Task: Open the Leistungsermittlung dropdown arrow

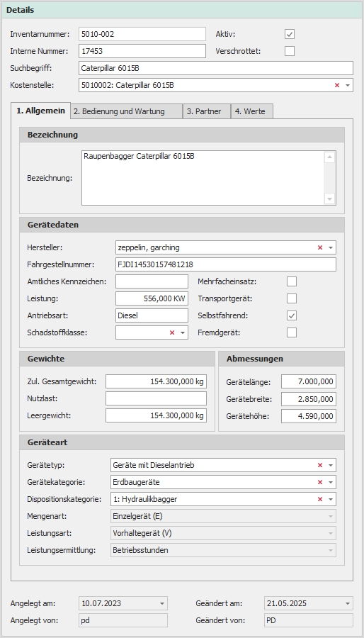Action: [x=331, y=551]
